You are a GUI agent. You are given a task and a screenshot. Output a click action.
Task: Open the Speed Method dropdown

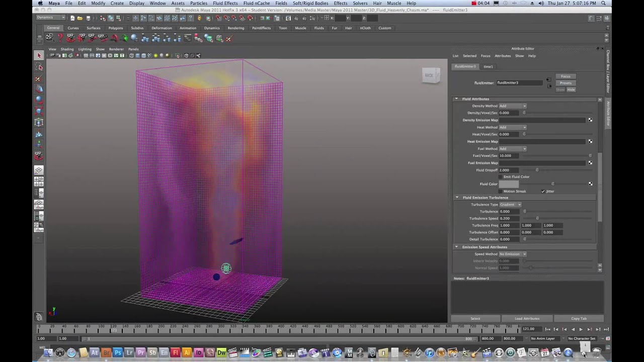513,254
